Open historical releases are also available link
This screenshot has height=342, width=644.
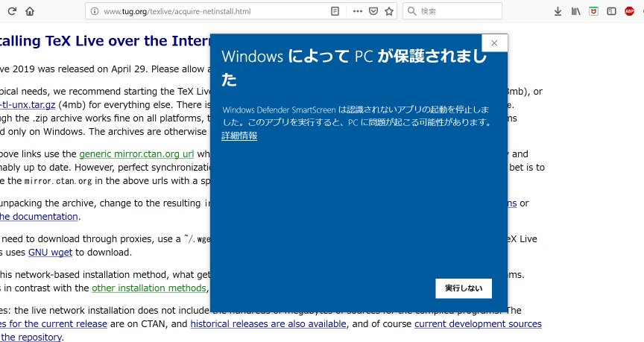(268, 323)
